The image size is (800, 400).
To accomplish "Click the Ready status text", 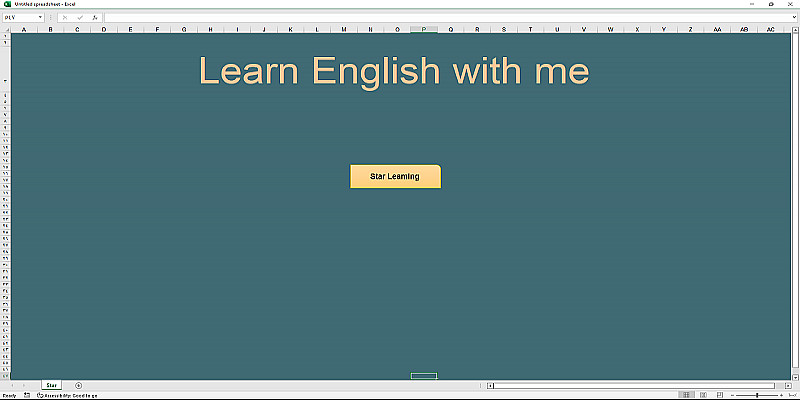I will coord(9,395).
